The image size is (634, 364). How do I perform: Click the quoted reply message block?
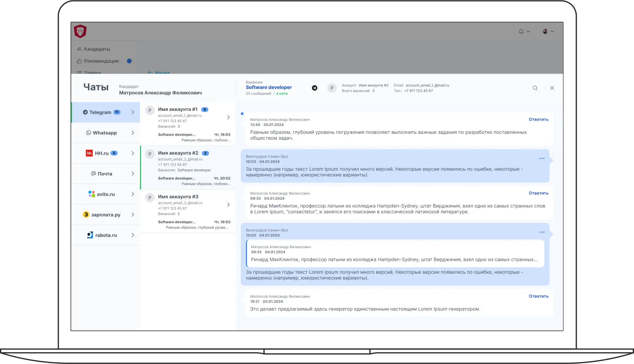click(395, 254)
